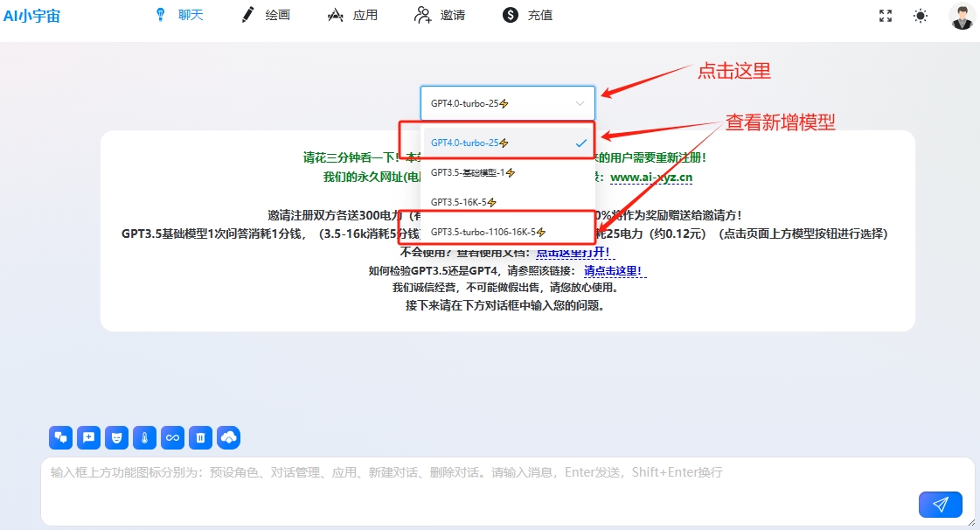Go to the 邀请 invite tab

(x=440, y=15)
